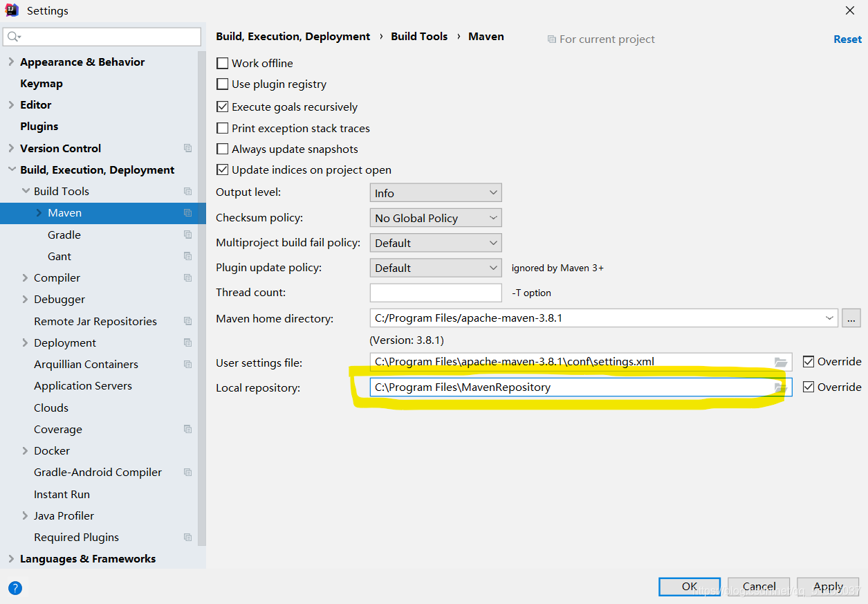The height and width of the screenshot is (604, 868).
Task: Open the Keymap settings page
Action: [42, 83]
